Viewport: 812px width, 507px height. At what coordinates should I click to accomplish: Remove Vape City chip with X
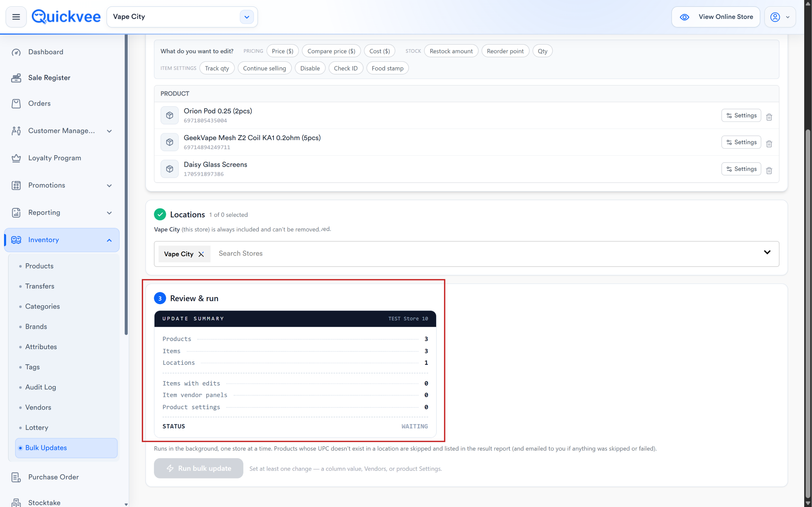[201, 254]
